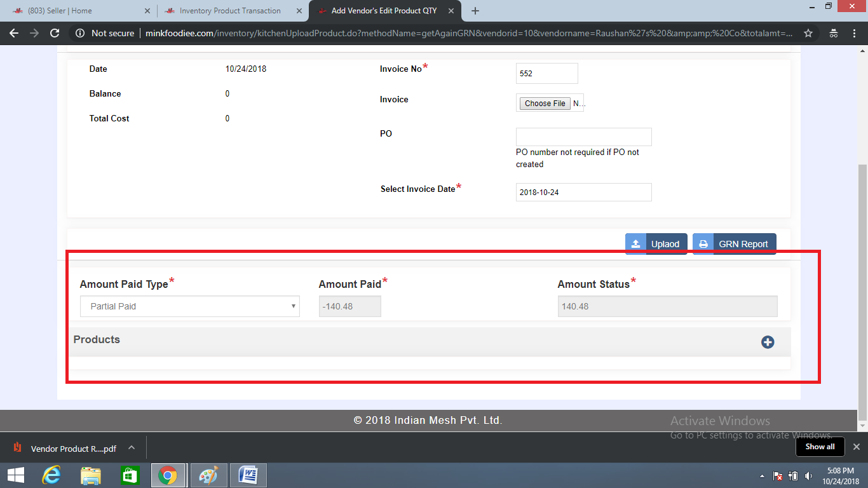Image resolution: width=868 pixels, height=488 pixels.
Task: Click the Uplaod button
Action: pyautogui.click(x=656, y=244)
